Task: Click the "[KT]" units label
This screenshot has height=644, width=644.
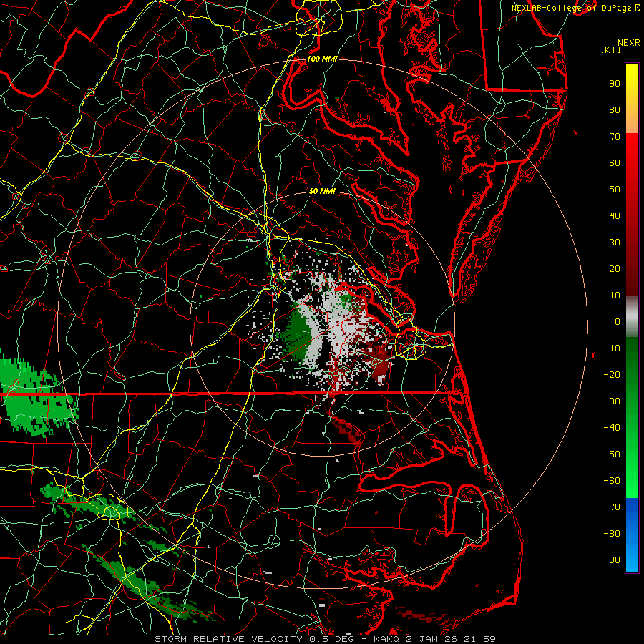Action: point(610,49)
